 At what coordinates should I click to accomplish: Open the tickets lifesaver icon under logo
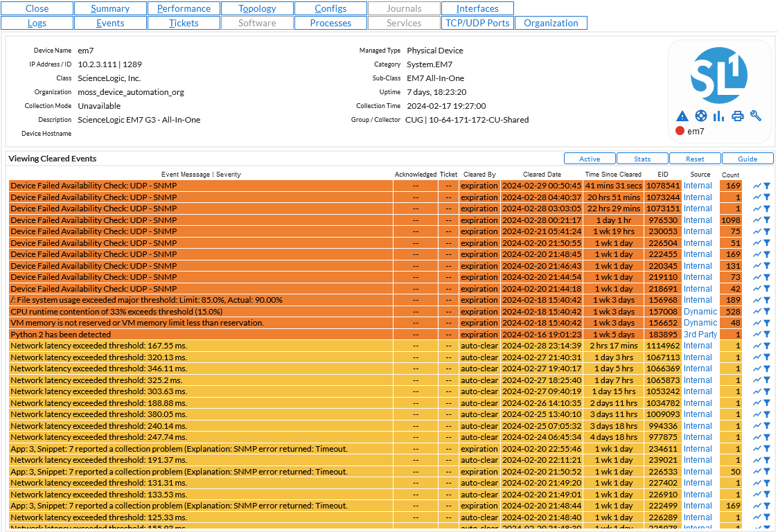point(700,116)
